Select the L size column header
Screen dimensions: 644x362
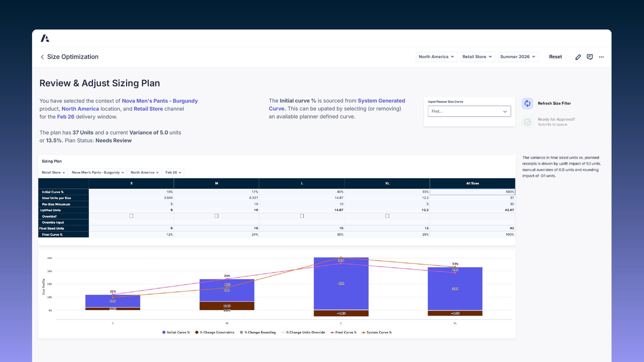(x=302, y=183)
